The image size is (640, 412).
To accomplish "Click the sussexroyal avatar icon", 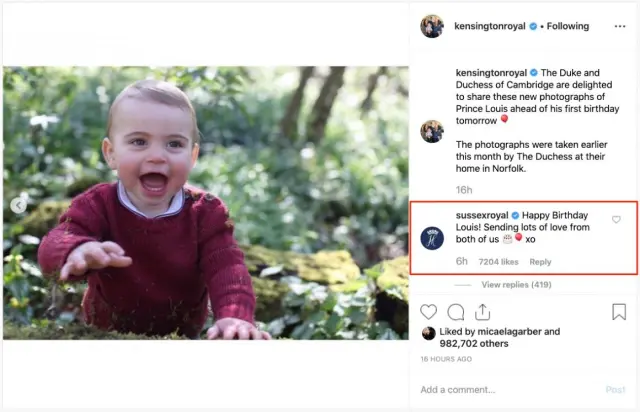I will point(432,238).
